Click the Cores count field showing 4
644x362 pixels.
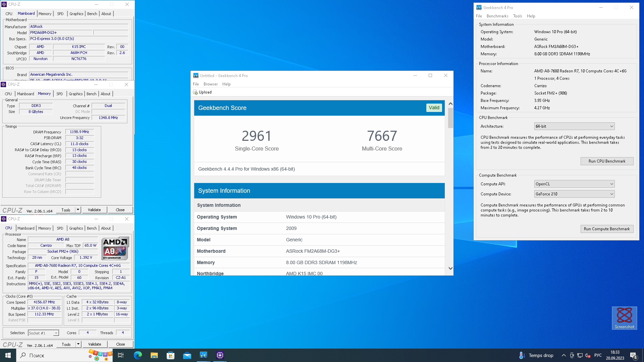pos(88,333)
